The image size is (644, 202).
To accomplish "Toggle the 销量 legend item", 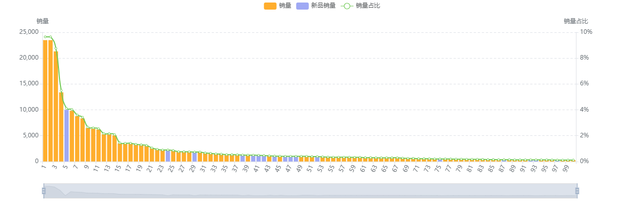I will [278, 6].
